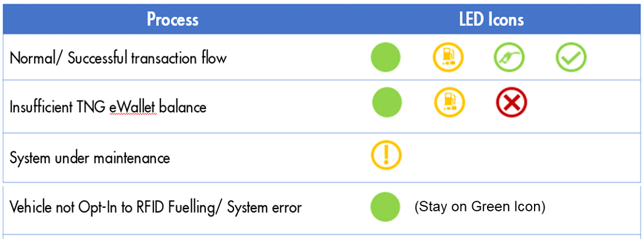The width and height of the screenshot is (644, 239).
Task: Click 'Normal/ Successful transaction flow' text
Action: [x=118, y=58]
